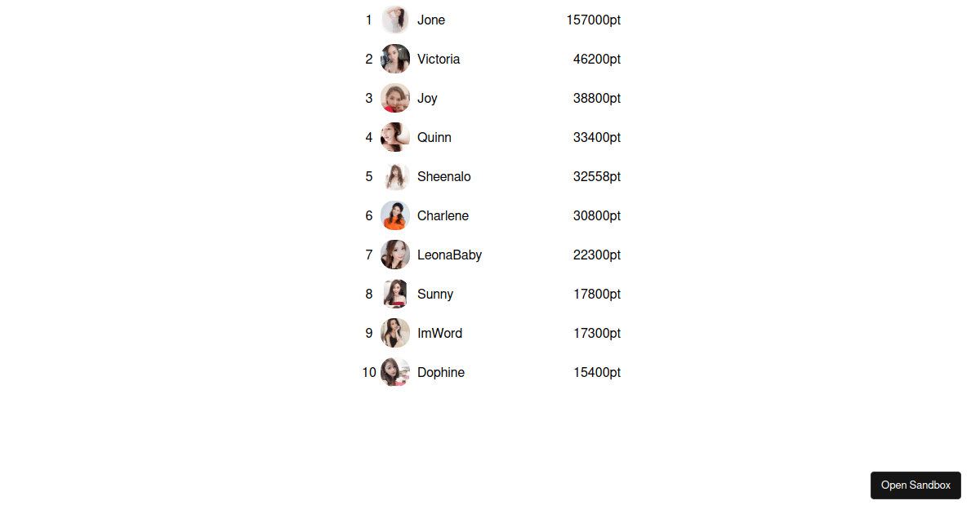The image size is (980, 514).
Task: Select the name Victoria in the leaderboard
Action: 439,59
